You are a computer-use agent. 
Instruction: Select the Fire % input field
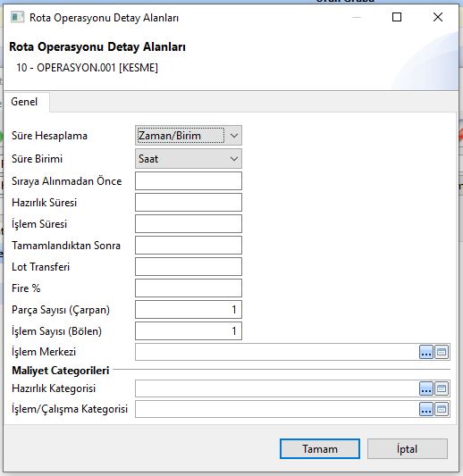(x=189, y=288)
